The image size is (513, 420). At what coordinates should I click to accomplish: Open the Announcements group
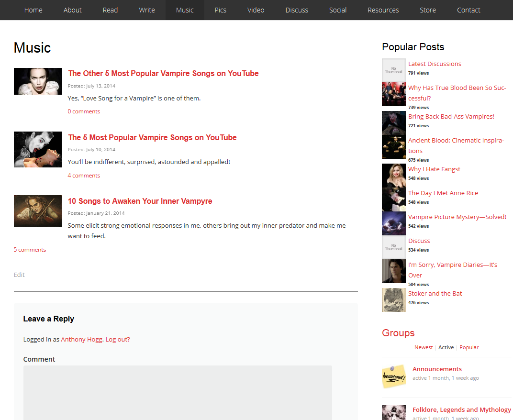tap(437, 369)
